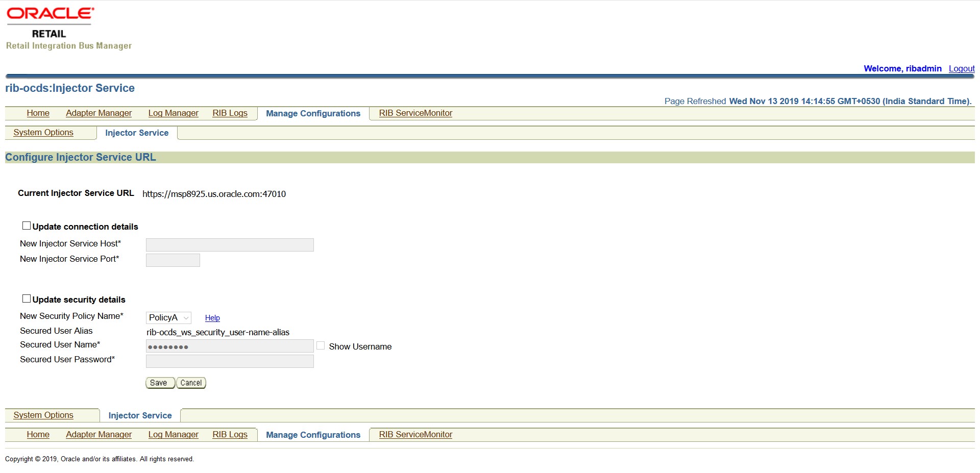Go to Home in the bottom navigation
Viewport: 980px width, 473px height.
(38, 435)
